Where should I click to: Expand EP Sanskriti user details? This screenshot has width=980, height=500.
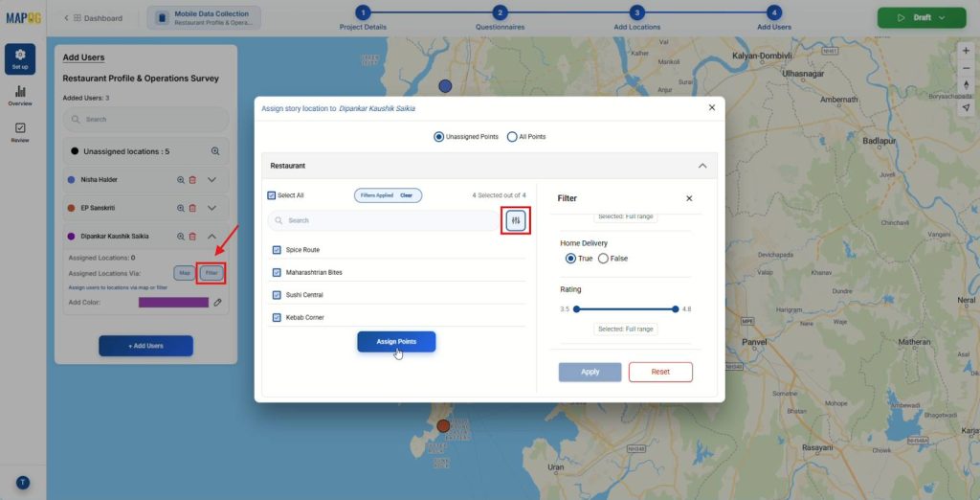(x=212, y=208)
